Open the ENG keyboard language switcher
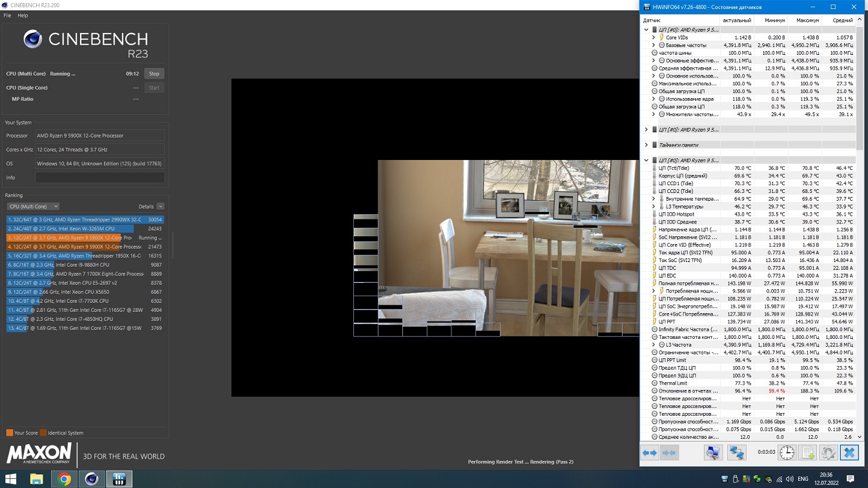 point(803,480)
